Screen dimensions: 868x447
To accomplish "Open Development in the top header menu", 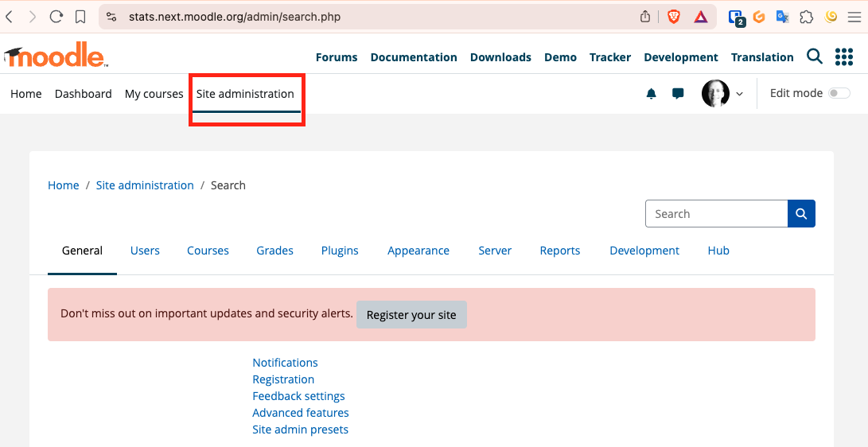I will tap(681, 57).
